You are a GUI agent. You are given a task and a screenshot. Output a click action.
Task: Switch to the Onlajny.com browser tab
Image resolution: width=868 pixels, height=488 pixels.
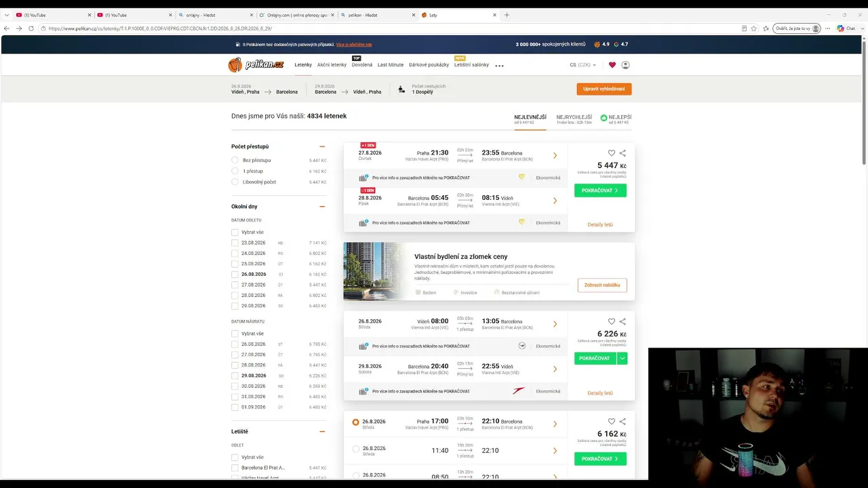pos(297,15)
